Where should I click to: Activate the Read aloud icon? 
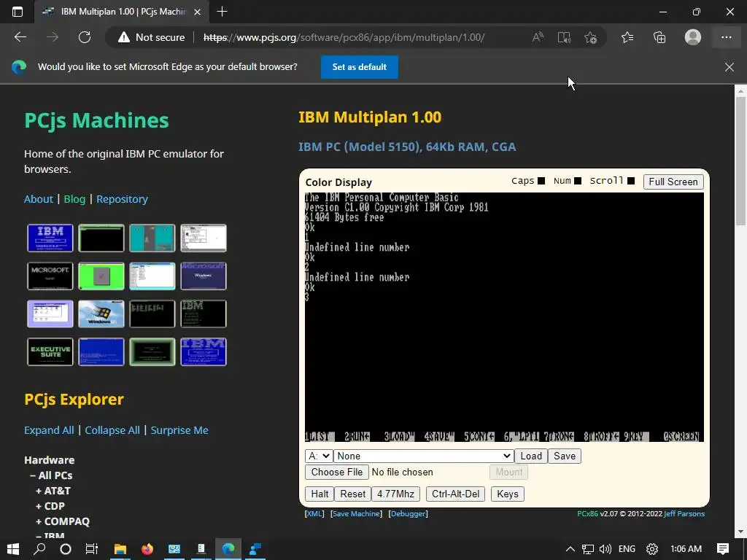coord(538,37)
